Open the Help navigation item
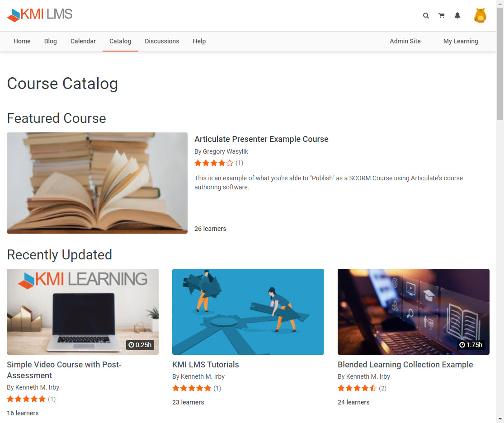The image size is (504, 423). point(199,41)
